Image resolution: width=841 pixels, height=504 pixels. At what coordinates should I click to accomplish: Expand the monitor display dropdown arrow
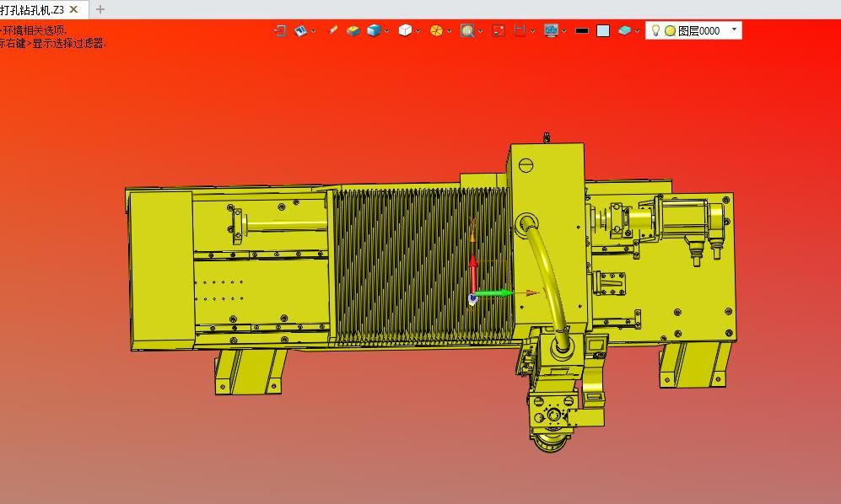tap(565, 31)
